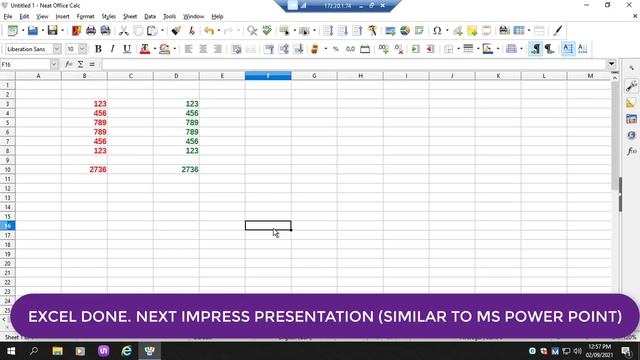Add decimal place icon
640x360 pixels.
383,49
